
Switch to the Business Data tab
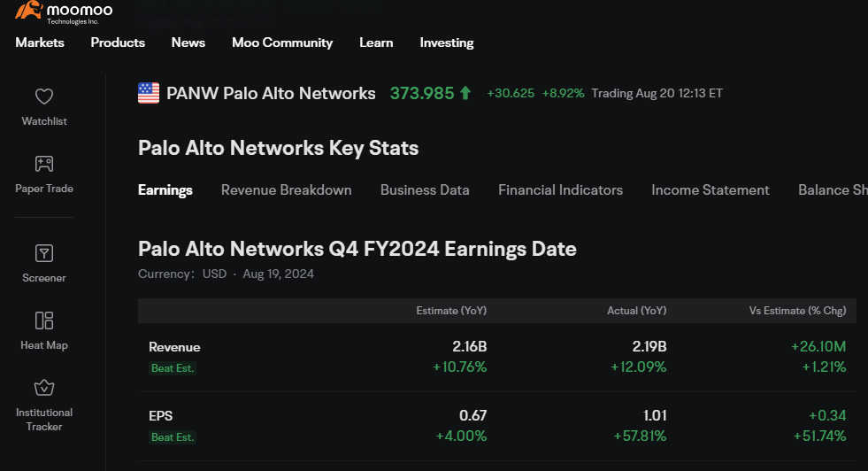pos(425,190)
